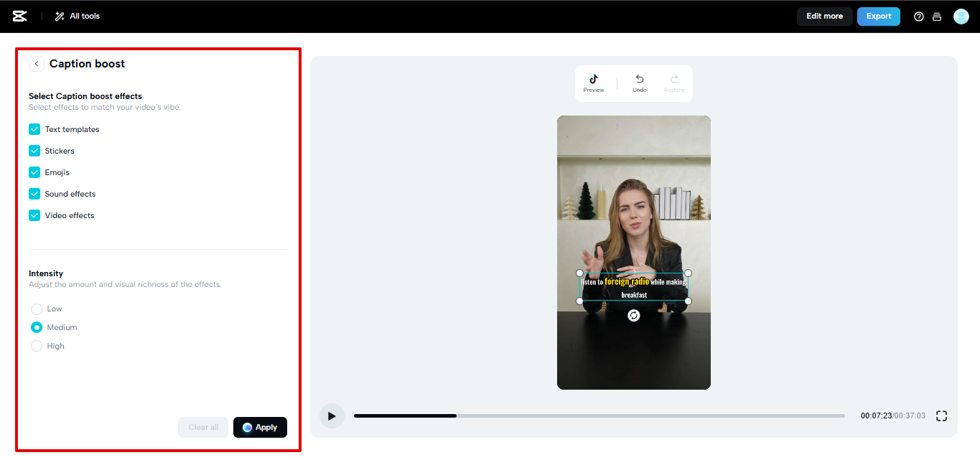Select the High intensity radio button
This screenshot has width=980, height=460.
37,345
